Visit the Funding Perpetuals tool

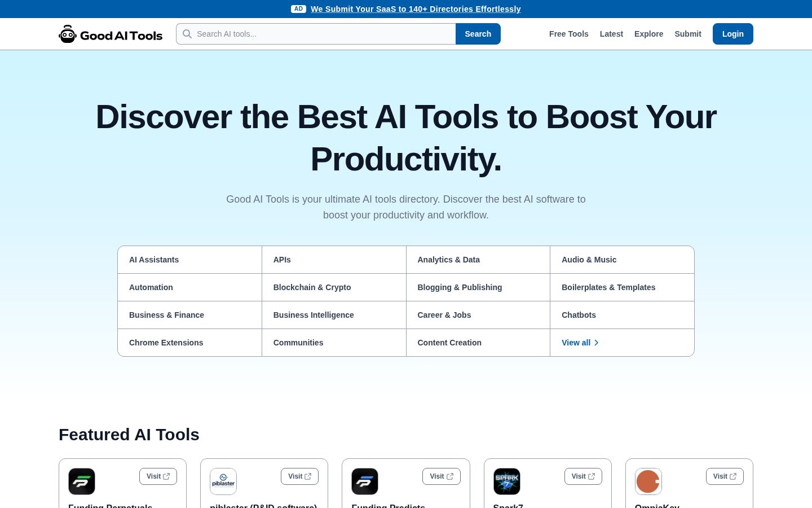(x=158, y=476)
